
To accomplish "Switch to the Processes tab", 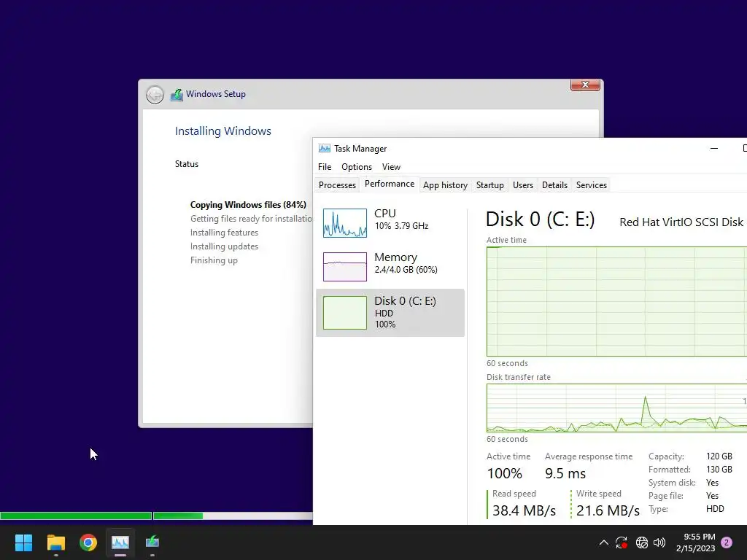I will 337,185.
